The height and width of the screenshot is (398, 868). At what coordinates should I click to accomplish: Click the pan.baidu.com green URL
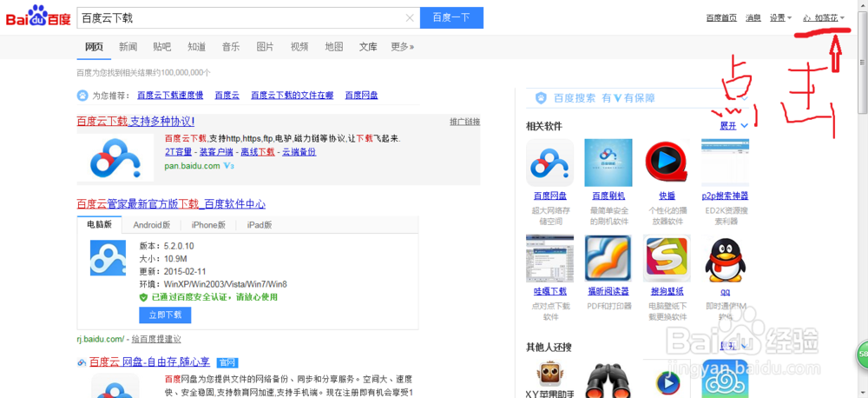(x=193, y=166)
